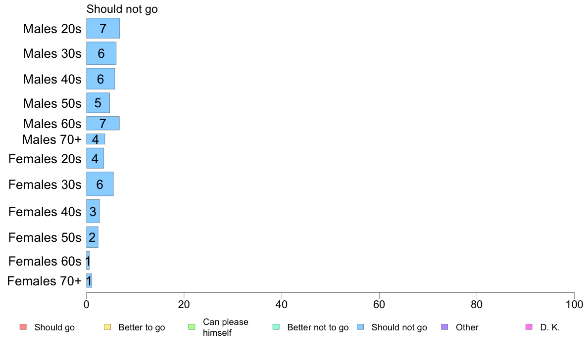
Task: Select the Females 70+ bar
Action: (x=89, y=281)
